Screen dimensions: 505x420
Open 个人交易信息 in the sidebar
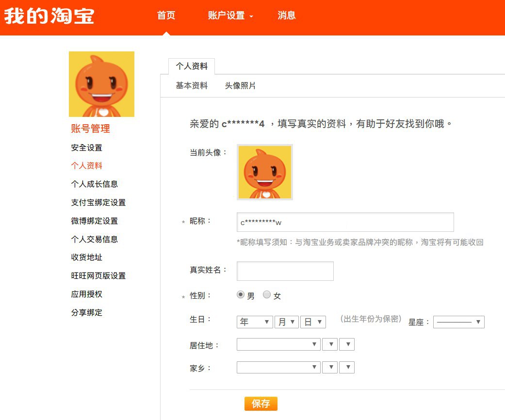coord(95,239)
